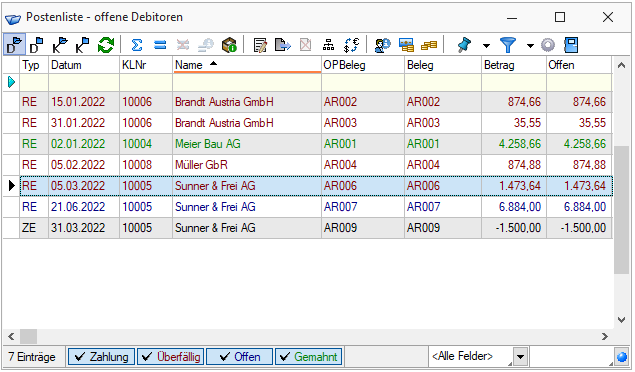The image size is (635, 372).
Task: Click the blue filter funnel icon
Action: [508, 45]
